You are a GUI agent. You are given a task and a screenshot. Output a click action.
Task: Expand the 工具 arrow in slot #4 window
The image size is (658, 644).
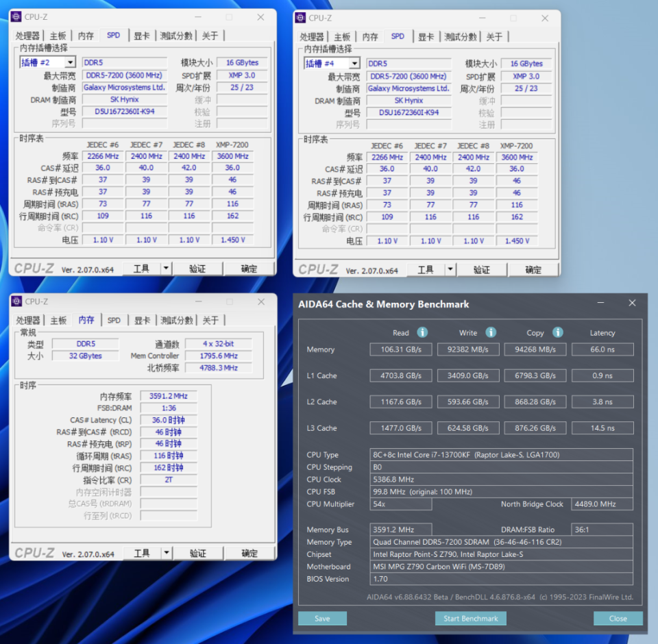450,269
